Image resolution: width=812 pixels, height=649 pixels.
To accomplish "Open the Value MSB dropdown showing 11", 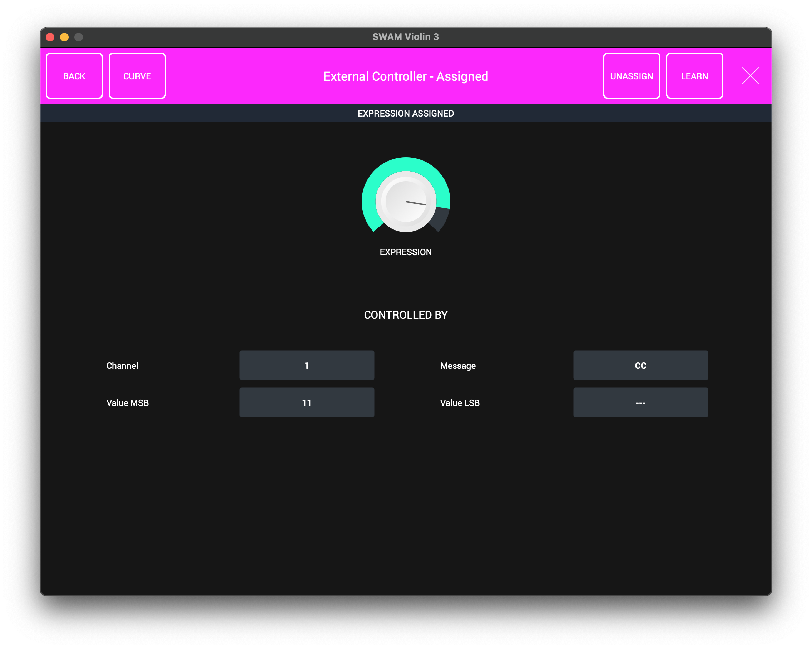I will 307,403.
